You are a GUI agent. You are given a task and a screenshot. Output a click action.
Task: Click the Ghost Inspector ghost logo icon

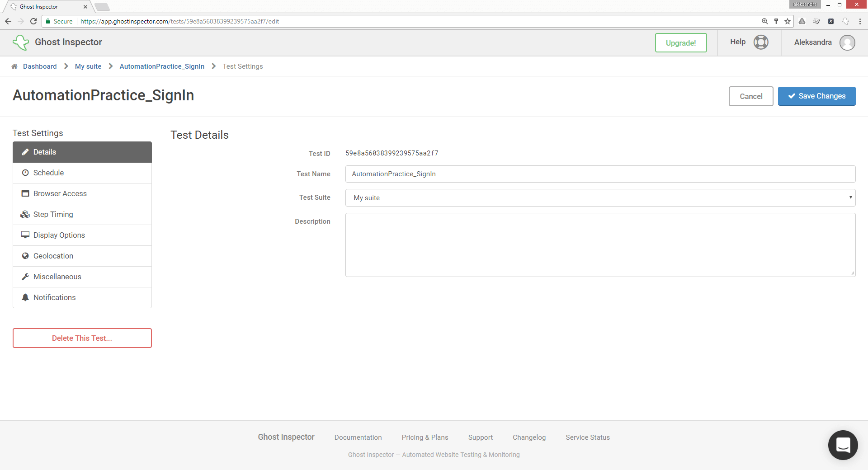pos(21,42)
